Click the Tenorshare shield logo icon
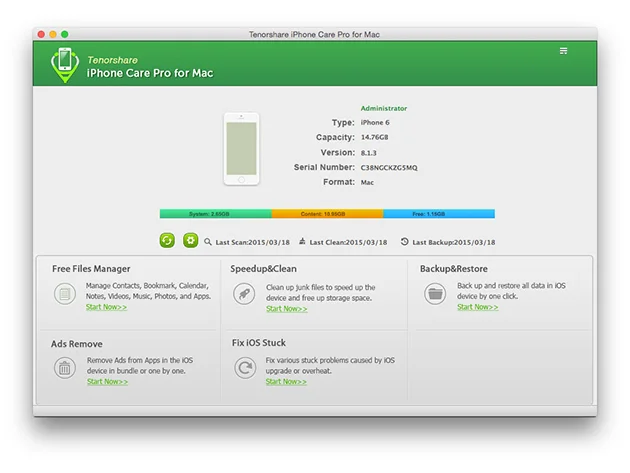The image size is (630, 473). [x=65, y=65]
